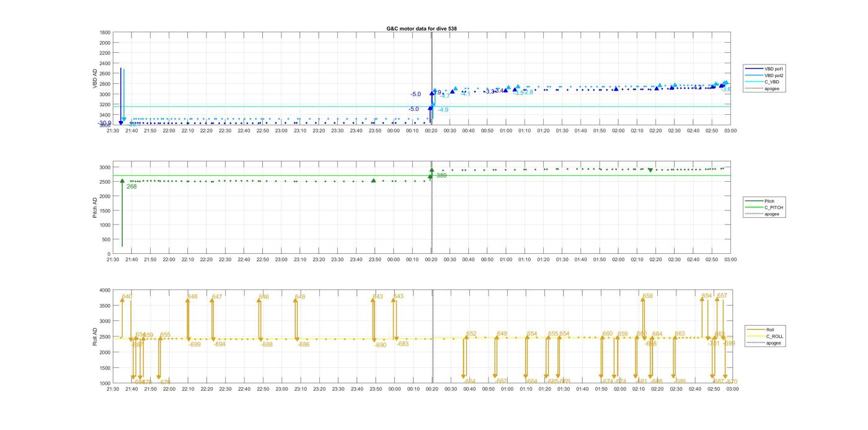Click the "647" label in the Roll plot
This screenshot has height=430, width=868.
(x=217, y=297)
